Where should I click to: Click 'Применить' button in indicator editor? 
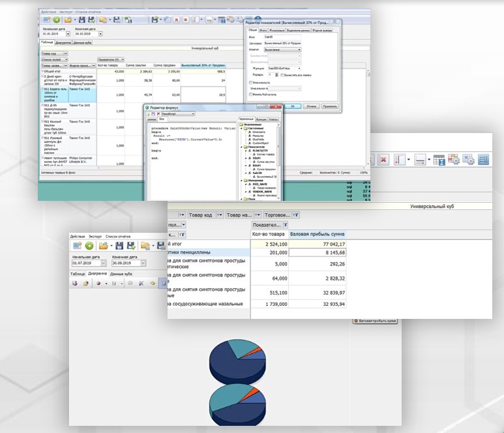[x=330, y=106]
